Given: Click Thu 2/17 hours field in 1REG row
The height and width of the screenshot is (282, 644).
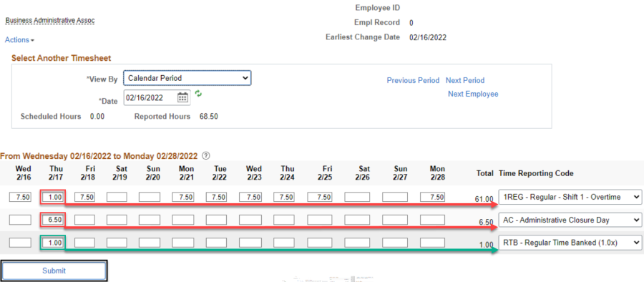Looking at the screenshot, I should [x=52, y=197].
